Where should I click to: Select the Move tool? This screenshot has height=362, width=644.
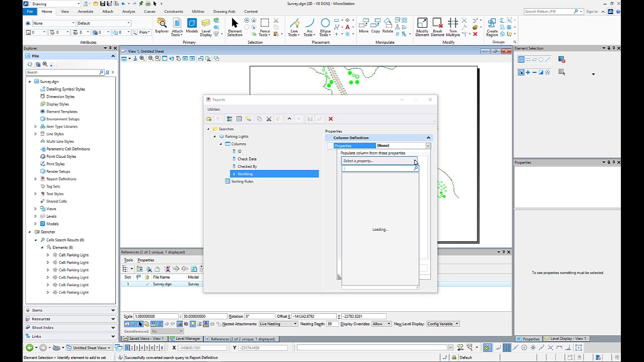click(x=363, y=26)
